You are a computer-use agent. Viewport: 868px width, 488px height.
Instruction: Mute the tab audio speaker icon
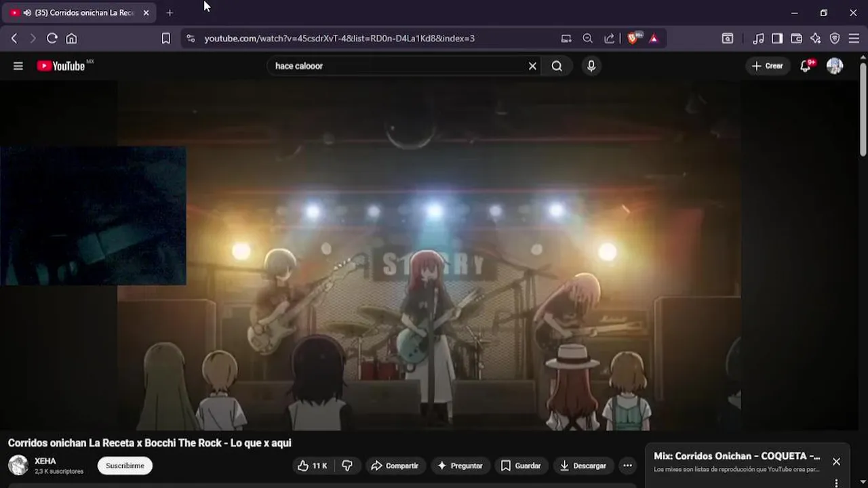point(27,13)
